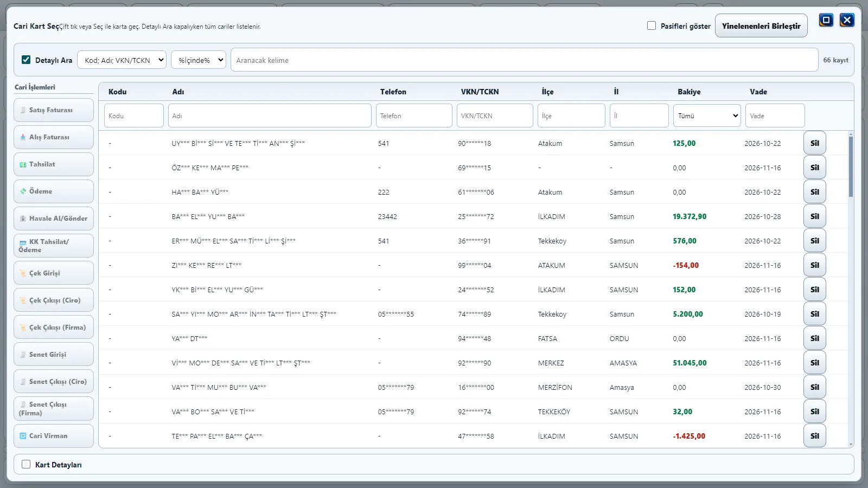Uncheck the Detaylı Ara checkbox
The height and width of the screenshot is (488, 868).
click(x=26, y=60)
